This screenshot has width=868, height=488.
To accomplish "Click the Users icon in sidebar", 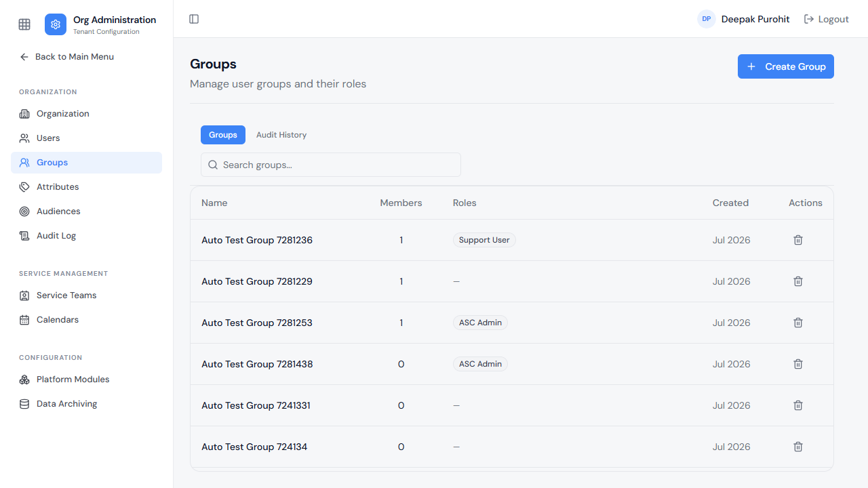I will (24, 138).
